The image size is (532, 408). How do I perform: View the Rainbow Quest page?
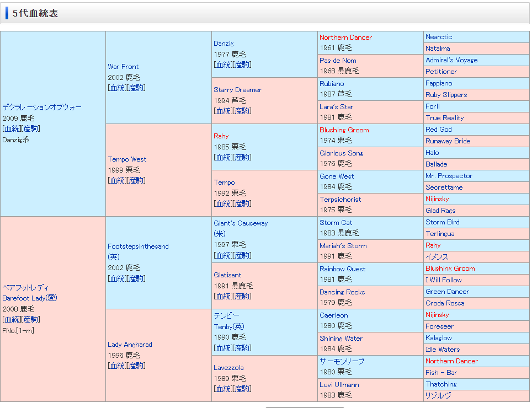342,269
